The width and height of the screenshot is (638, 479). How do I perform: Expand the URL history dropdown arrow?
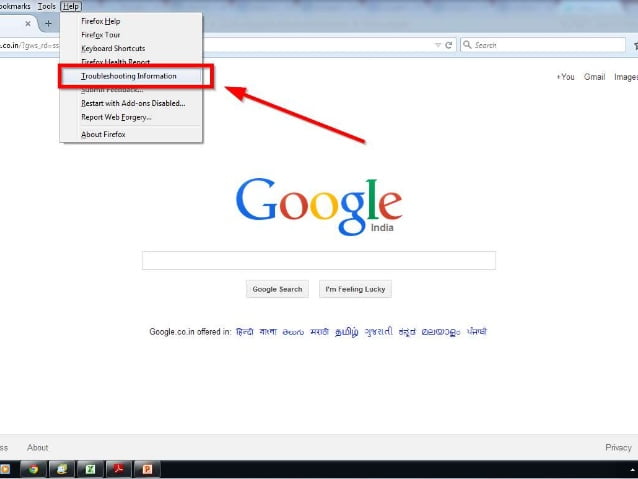(x=438, y=45)
